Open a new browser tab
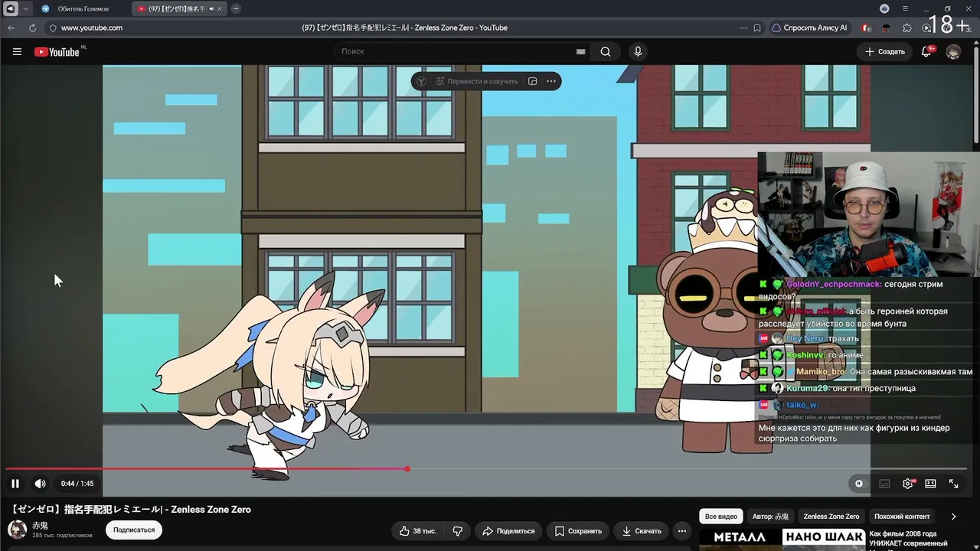 (x=236, y=8)
